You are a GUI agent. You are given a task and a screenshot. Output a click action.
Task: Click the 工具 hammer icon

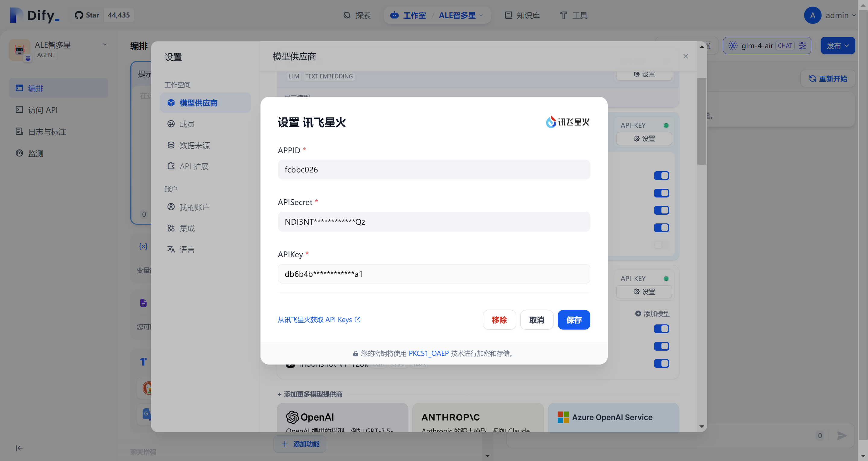click(563, 15)
